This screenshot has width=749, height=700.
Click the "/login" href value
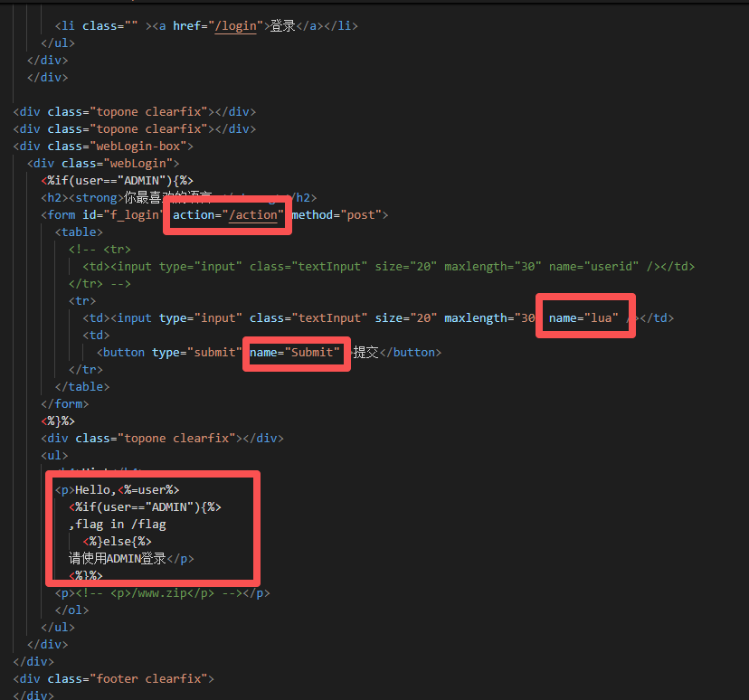coord(235,26)
